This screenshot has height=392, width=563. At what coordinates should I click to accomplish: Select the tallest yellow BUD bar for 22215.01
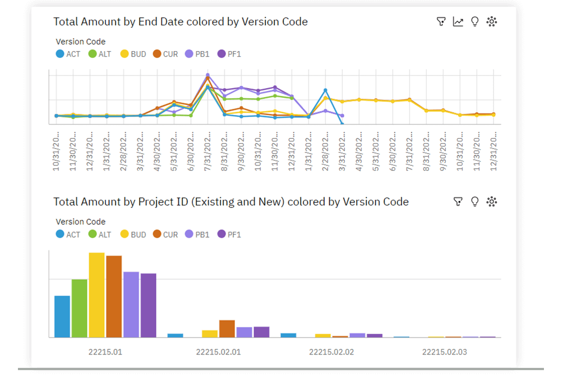(x=96, y=294)
